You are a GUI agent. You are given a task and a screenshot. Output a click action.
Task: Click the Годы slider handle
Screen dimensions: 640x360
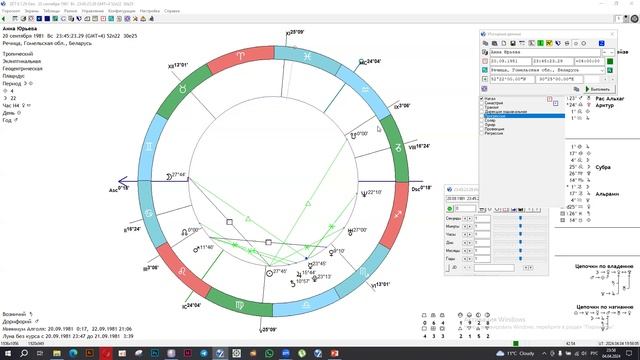pyautogui.click(x=520, y=259)
